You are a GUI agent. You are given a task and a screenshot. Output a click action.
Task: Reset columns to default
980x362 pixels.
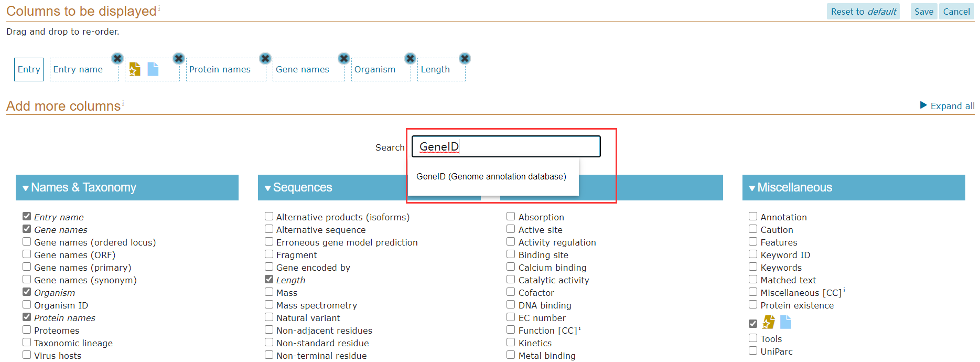[864, 12]
